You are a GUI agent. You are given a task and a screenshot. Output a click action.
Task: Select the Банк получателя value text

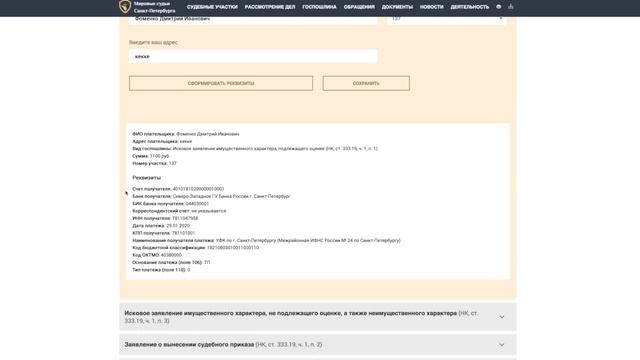(231, 196)
